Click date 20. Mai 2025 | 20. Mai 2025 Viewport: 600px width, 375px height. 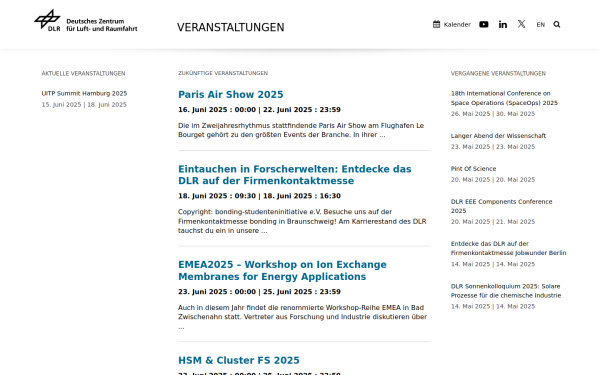point(493,180)
